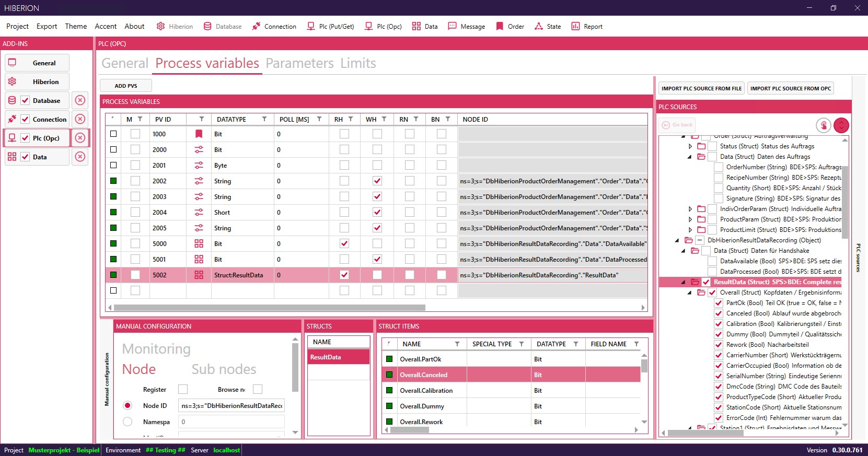Select the ResultData struct in Structs list
The image size is (868, 456).
click(339, 357)
